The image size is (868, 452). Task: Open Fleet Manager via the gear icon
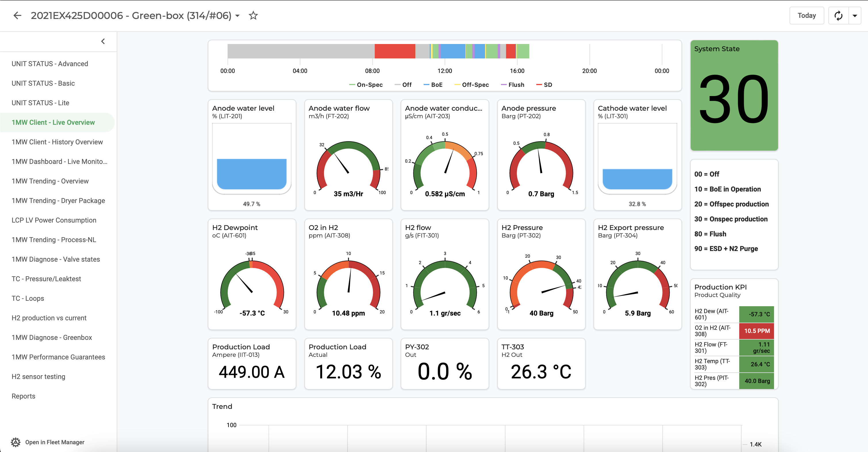click(x=16, y=442)
